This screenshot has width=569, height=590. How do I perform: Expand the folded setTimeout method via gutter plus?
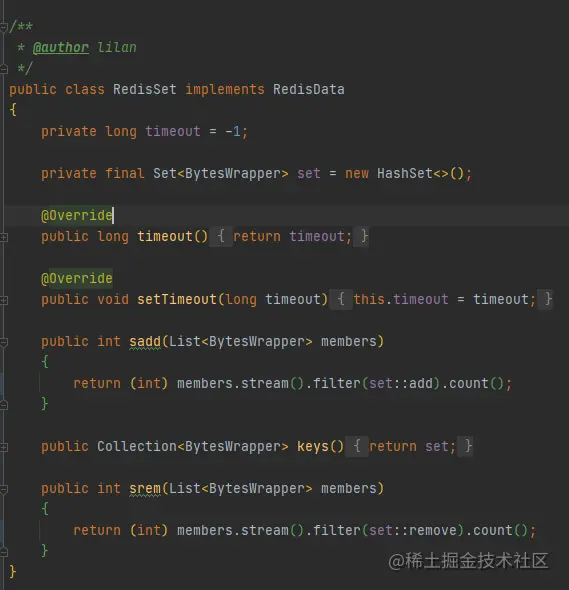3,300
